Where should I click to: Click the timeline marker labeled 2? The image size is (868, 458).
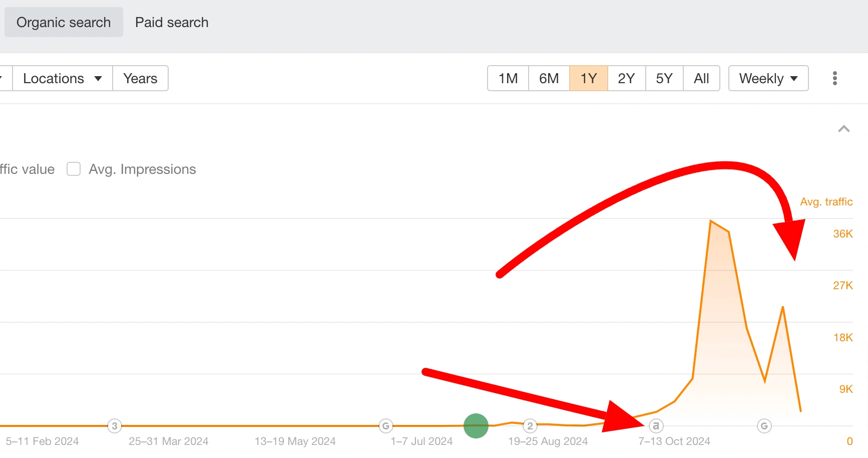click(x=530, y=426)
